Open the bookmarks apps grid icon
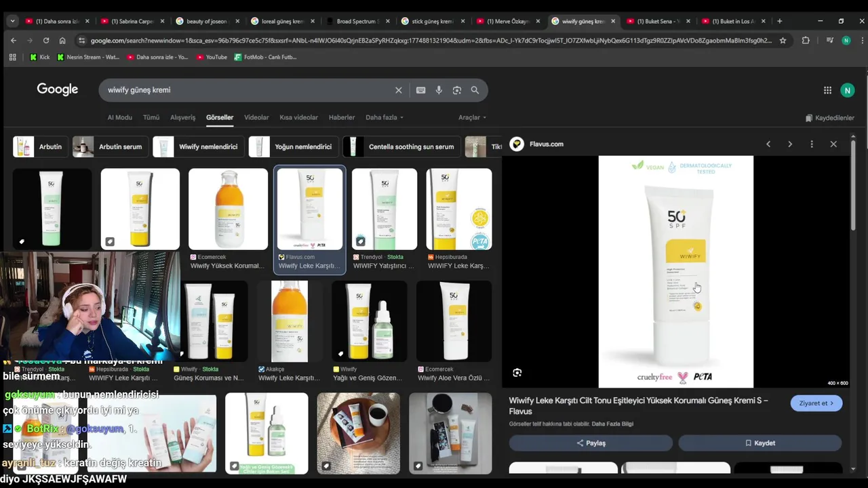Screen dimensions: 868x488 (x=12, y=57)
